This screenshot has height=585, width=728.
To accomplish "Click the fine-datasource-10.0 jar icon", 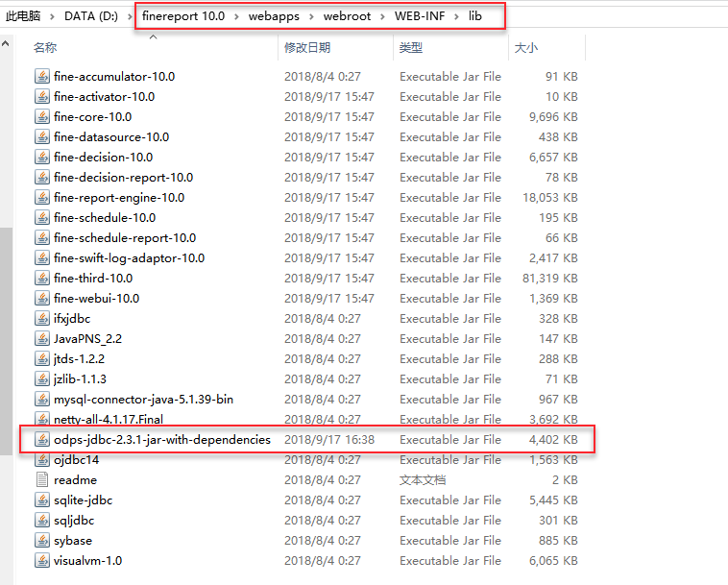I will click(42, 137).
